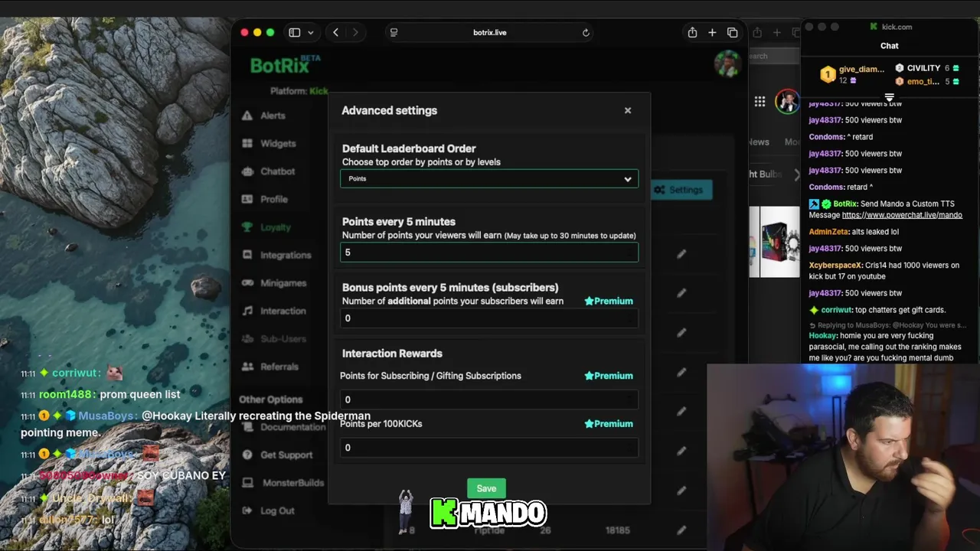Open Alerts in the BotRix sidebar
This screenshot has height=551, width=980.
[273, 116]
